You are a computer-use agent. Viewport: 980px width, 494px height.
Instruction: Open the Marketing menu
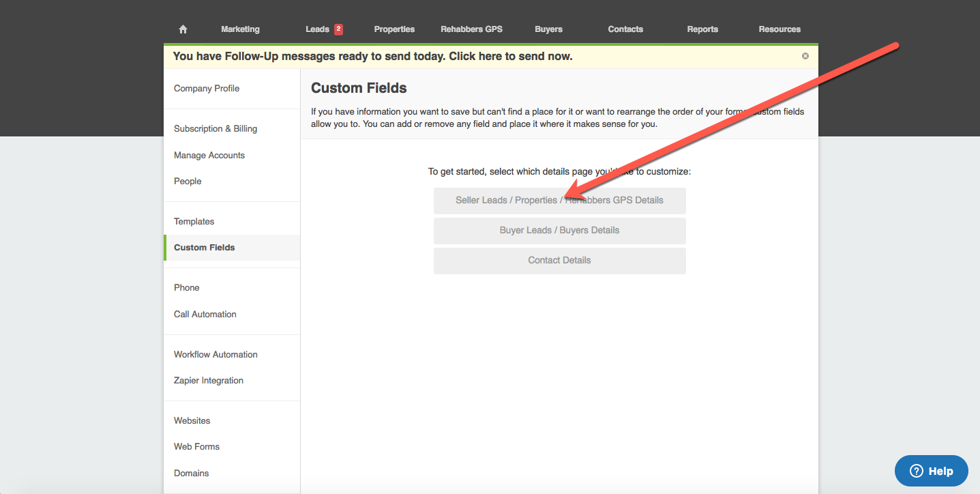(x=240, y=29)
